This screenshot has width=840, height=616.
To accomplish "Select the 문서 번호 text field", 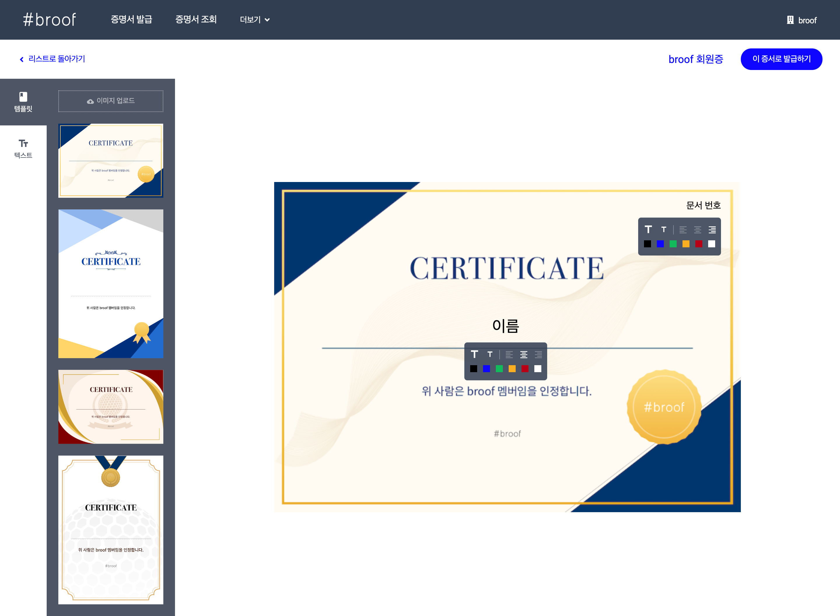I will 703,205.
